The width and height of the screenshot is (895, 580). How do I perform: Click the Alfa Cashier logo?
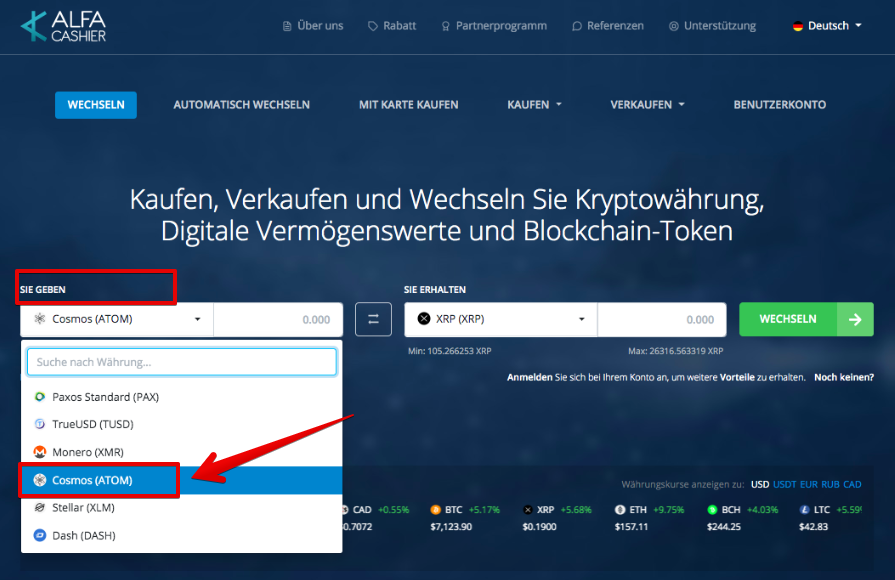point(63,26)
